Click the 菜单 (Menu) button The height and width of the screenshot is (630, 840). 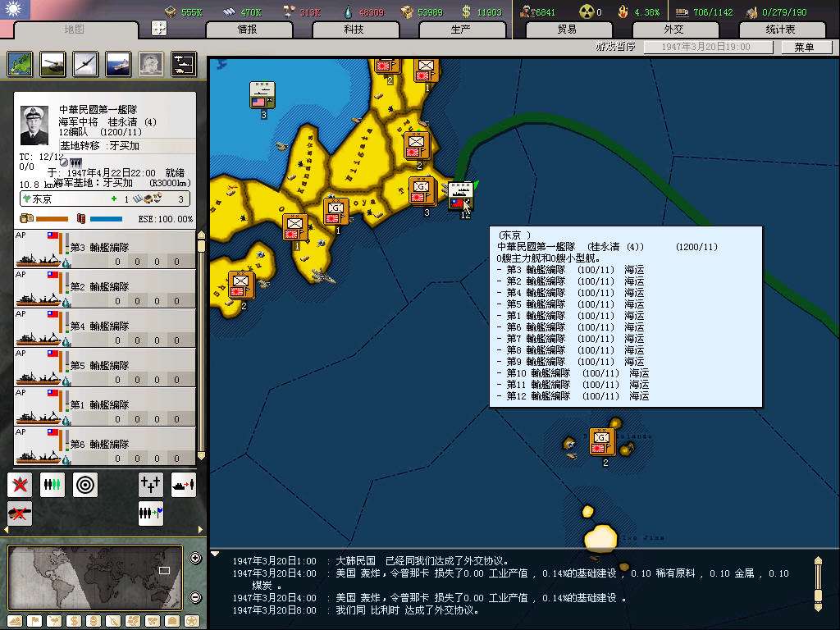pos(803,47)
